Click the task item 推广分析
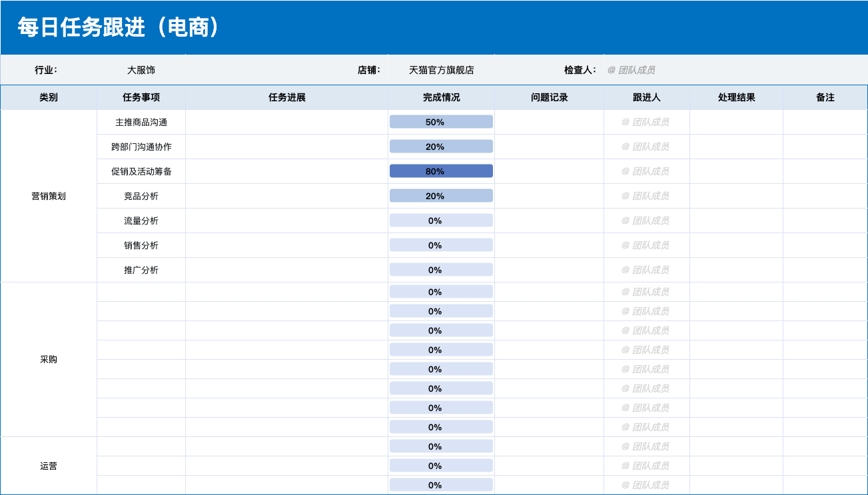Image resolution: width=868 pixels, height=495 pixels. 141,269
